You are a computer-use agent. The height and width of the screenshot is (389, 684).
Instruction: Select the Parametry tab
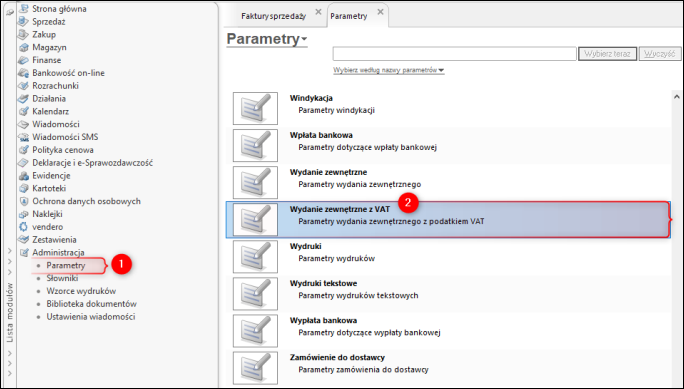[x=349, y=16]
